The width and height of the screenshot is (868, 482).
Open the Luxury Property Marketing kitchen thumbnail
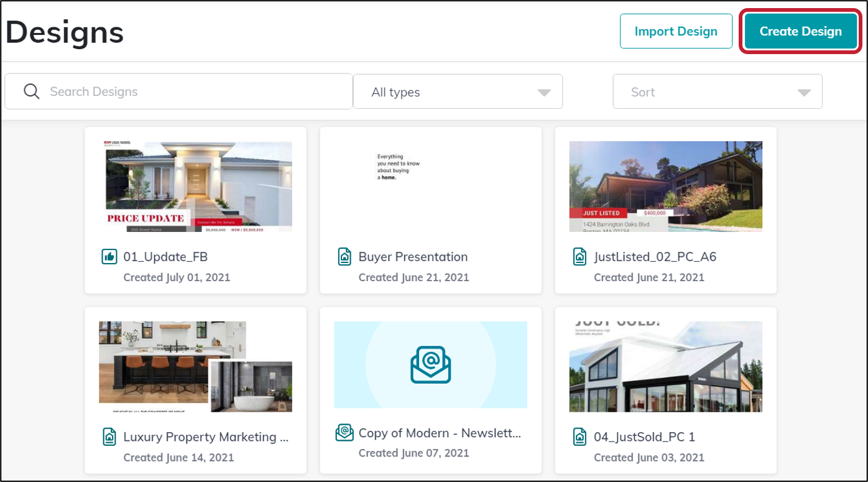tap(195, 366)
